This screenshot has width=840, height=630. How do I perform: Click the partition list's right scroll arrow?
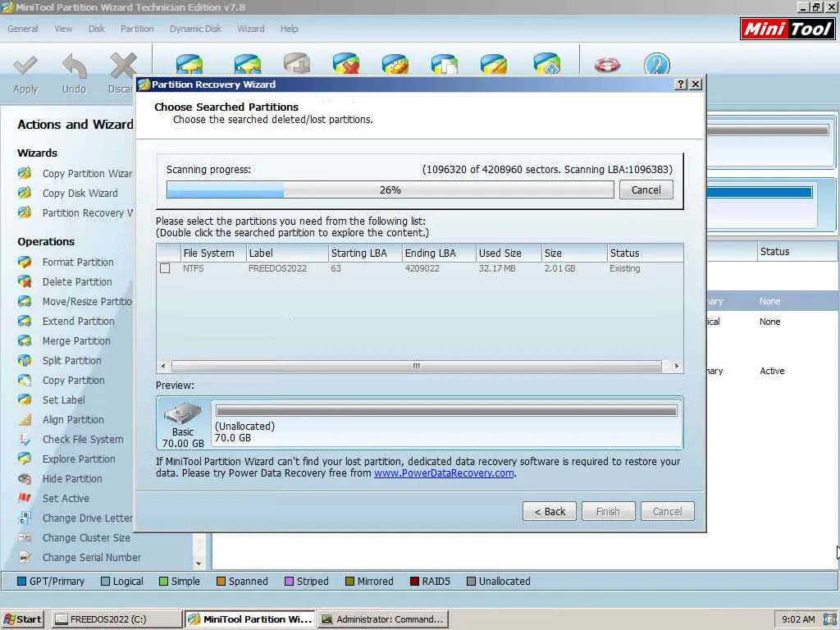point(677,366)
